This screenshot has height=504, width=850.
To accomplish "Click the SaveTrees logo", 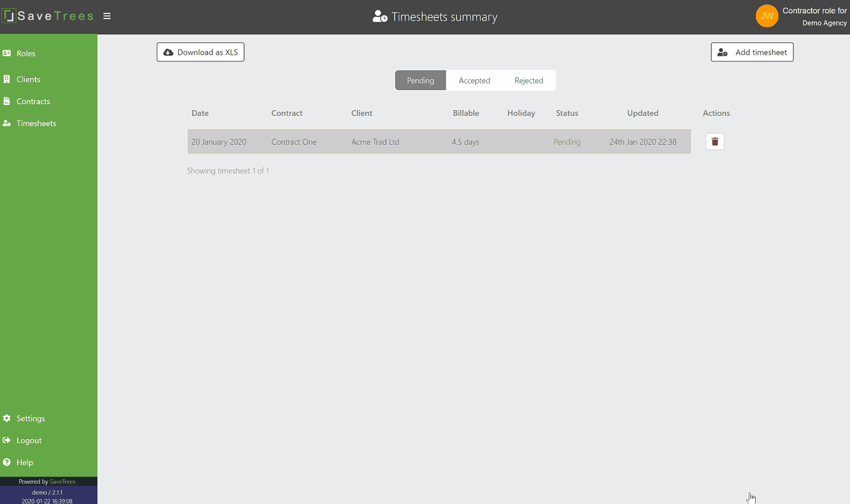I will pos(48,16).
